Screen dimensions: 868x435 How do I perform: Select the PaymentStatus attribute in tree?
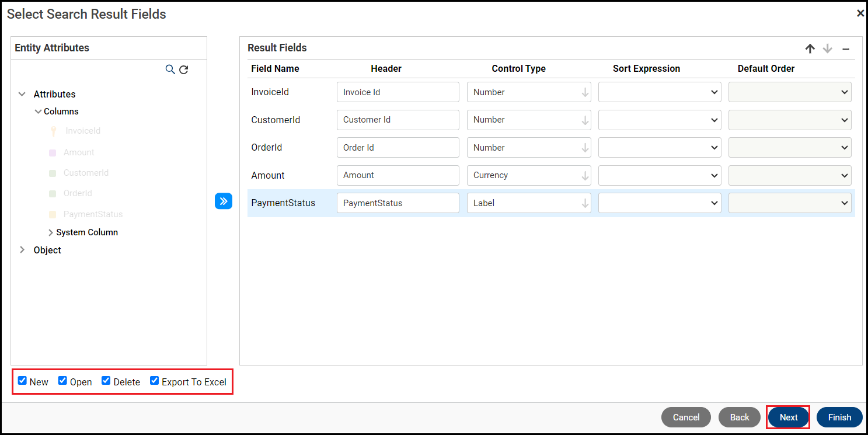click(93, 214)
